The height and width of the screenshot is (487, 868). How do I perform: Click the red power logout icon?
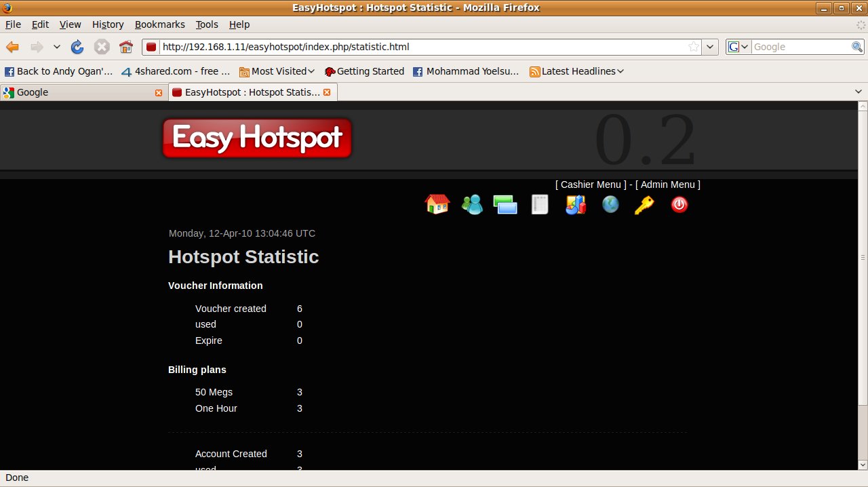[x=679, y=204]
